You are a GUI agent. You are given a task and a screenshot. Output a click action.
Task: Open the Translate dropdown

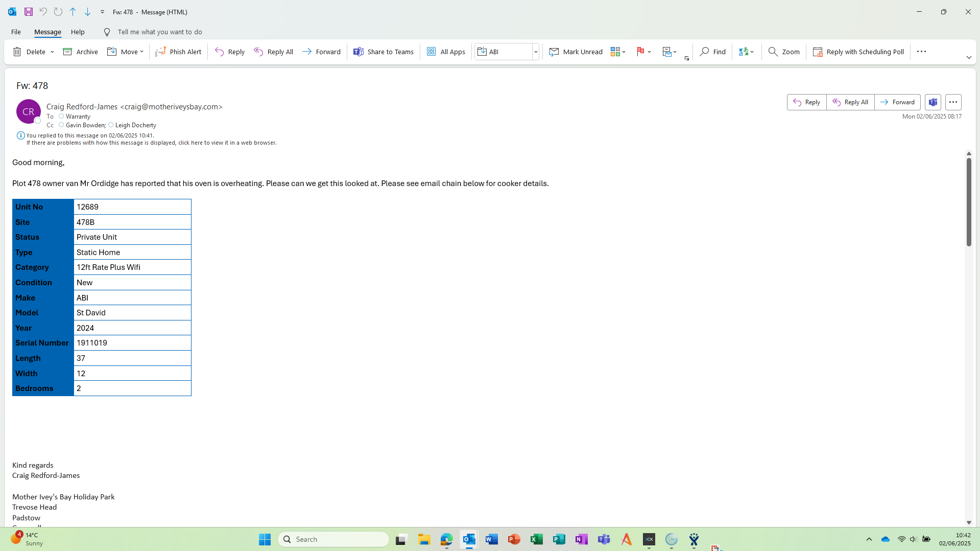(746, 52)
